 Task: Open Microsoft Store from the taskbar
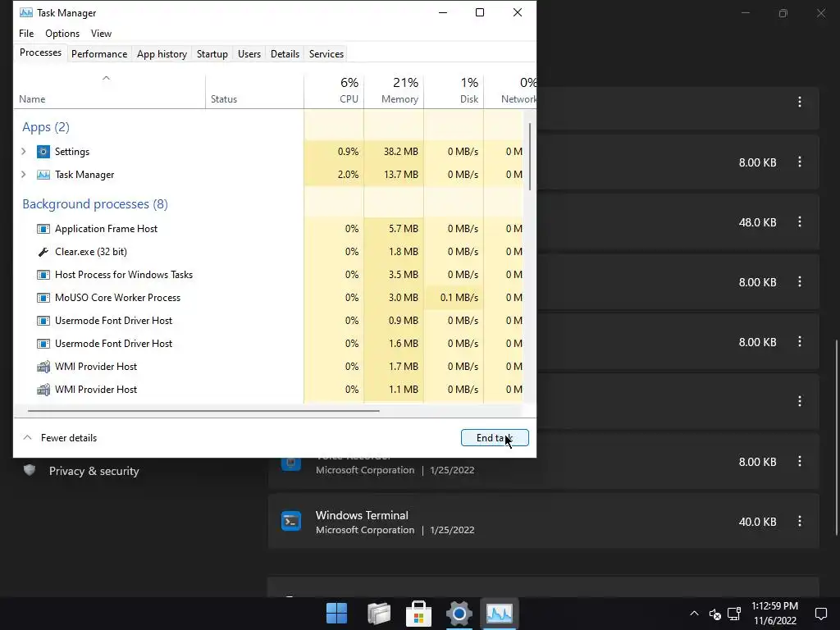click(419, 614)
